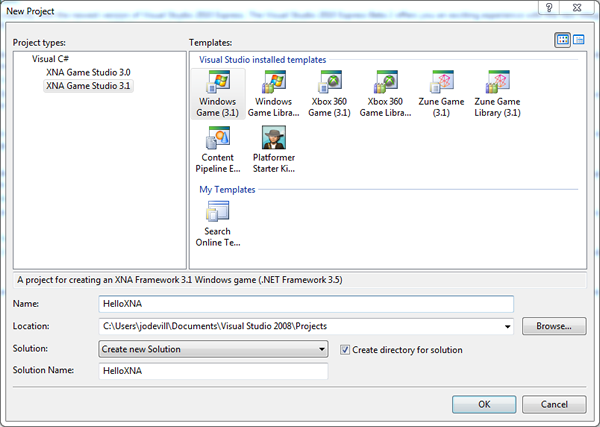Viewport: 600px width, 427px height.
Task: Click the Browse... button
Action: [x=554, y=326]
